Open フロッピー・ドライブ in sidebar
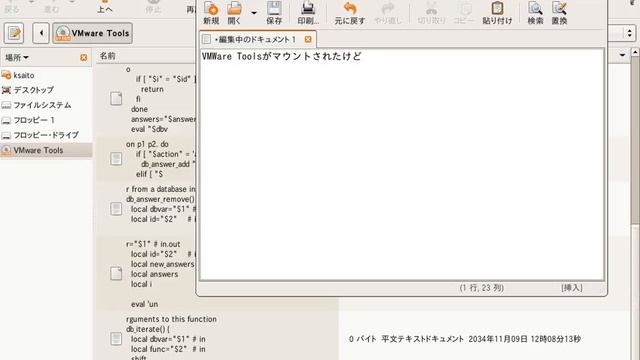Image resolution: width=640 pixels, height=360 pixels. tap(46, 135)
